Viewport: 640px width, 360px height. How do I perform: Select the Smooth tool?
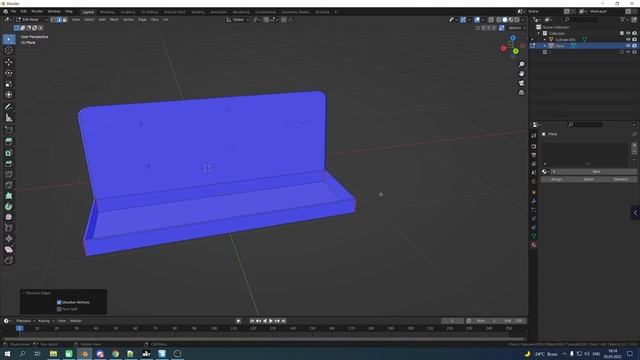[9, 217]
